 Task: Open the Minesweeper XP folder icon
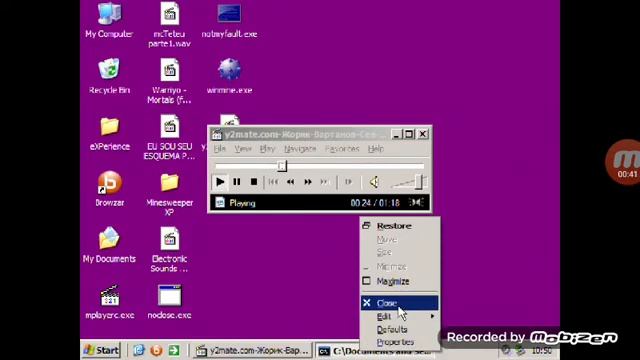(x=169, y=193)
